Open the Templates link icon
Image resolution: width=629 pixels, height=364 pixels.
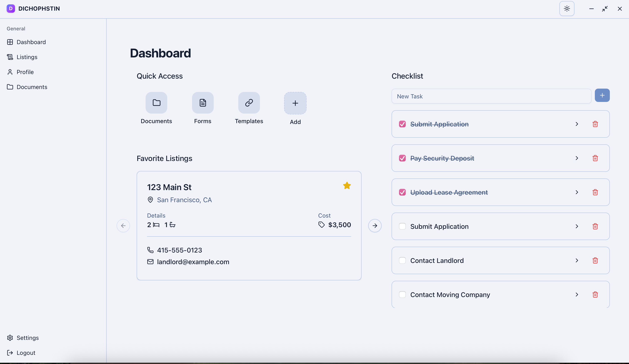click(249, 103)
